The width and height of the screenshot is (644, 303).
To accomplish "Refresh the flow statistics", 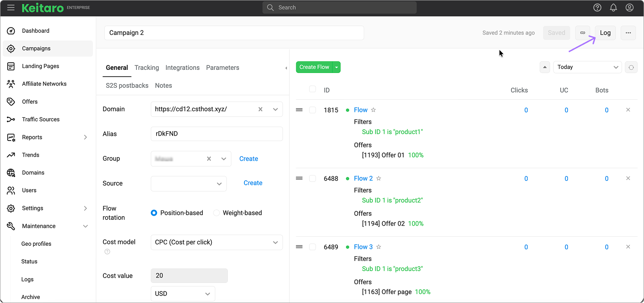I will click(631, 67).
